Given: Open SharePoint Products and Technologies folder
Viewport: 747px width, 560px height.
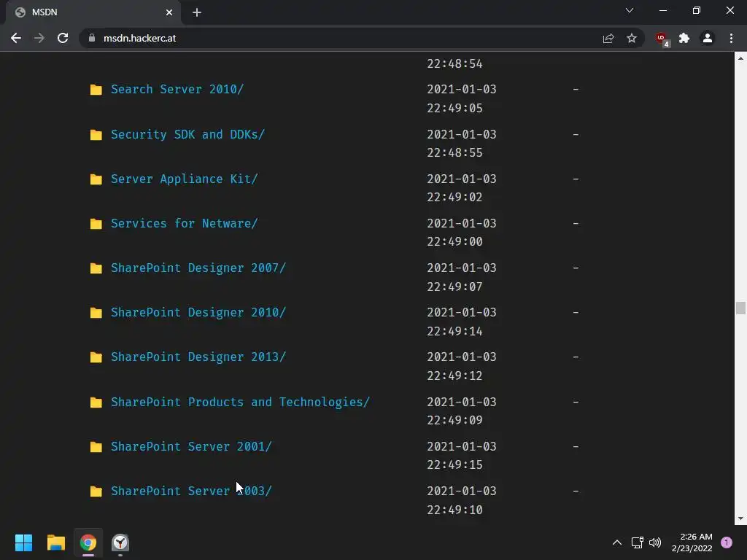Looking at the screenshot, I should point(240,402).
